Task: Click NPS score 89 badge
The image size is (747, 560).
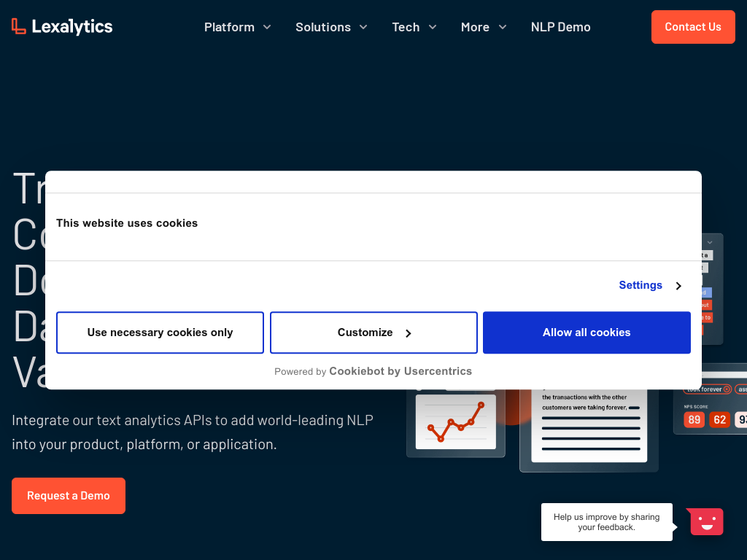Action: pos(694,419)
